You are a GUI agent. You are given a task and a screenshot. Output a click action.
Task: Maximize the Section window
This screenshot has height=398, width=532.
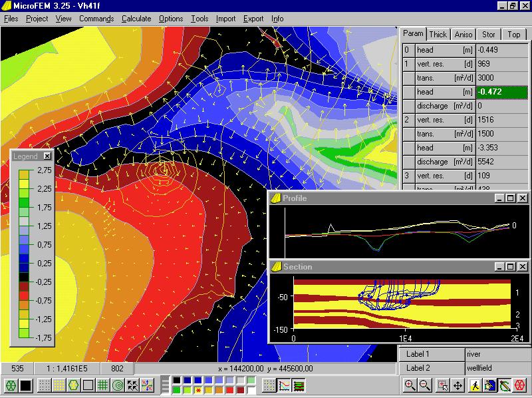[x=511, y=267]
